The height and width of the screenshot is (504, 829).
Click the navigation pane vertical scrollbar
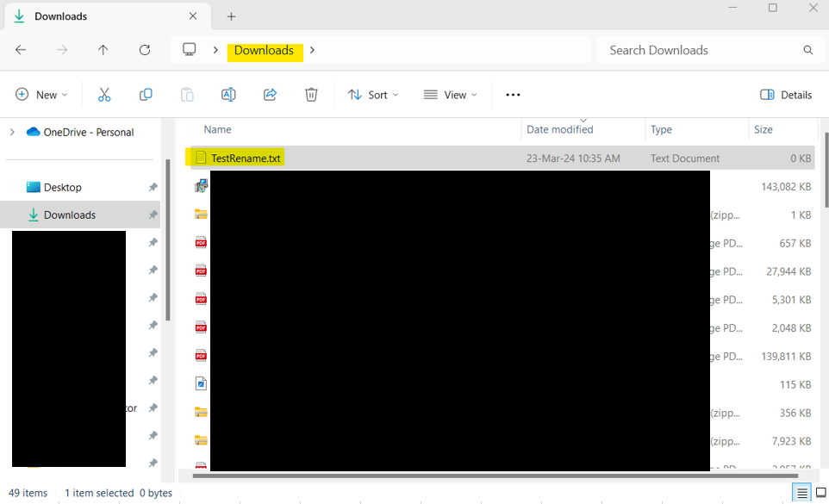pos(167,240)
